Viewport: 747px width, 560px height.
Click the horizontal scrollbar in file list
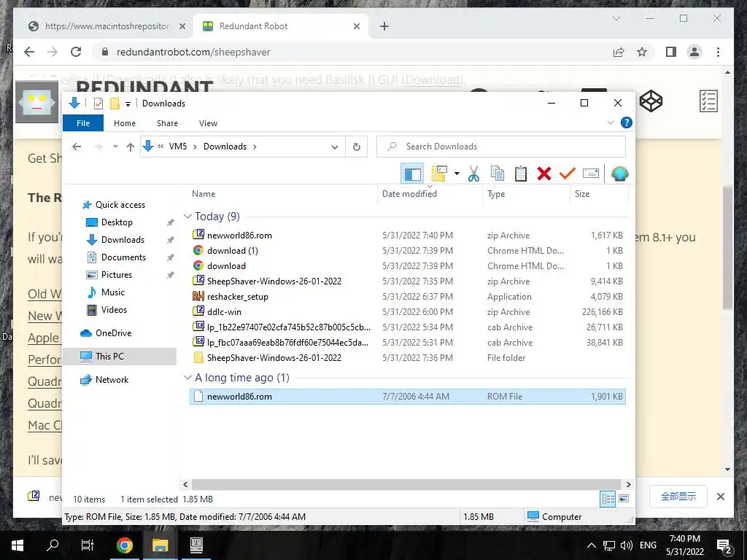pos(406,484)
